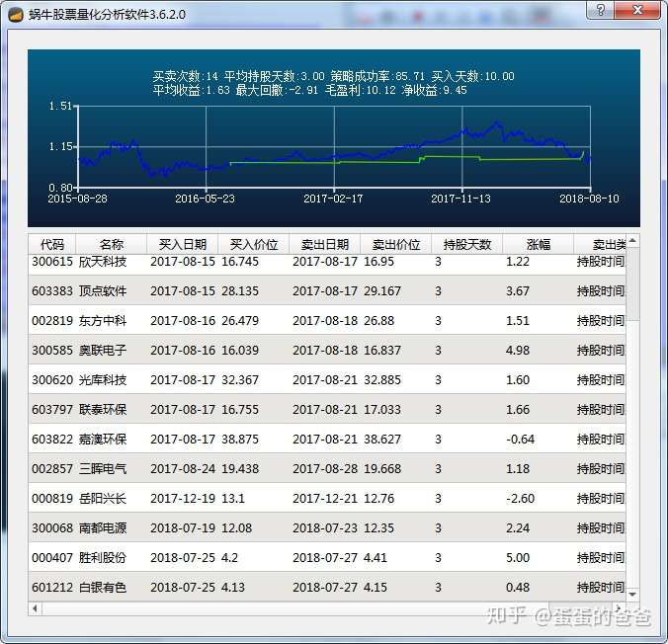Click the 4.98 gain value
The image size is (668, 644).
(518, 350)
